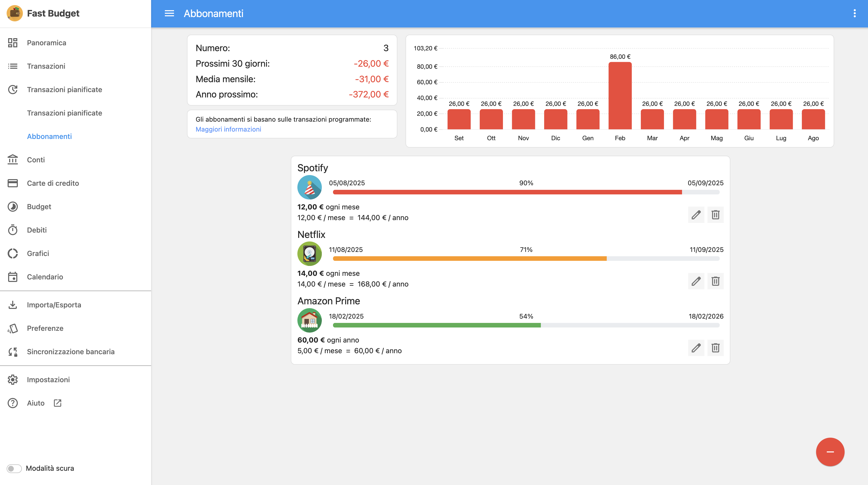Go to Transazioni in the sidebar
Screen dimensions: 868x485
46,66
